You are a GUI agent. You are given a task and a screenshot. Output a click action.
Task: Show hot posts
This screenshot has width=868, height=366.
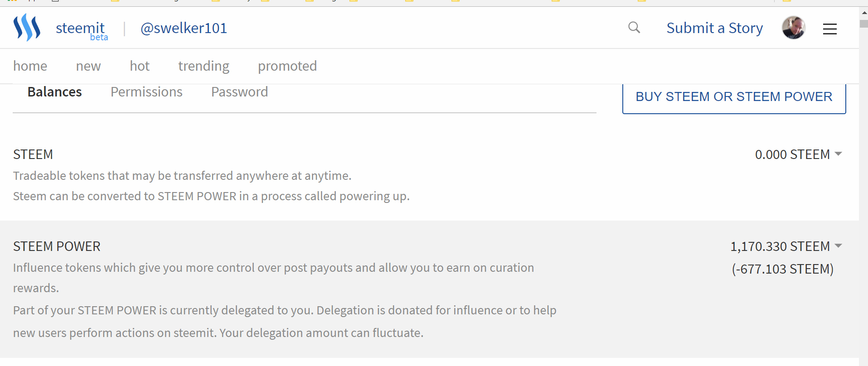(x=140, y=66)
